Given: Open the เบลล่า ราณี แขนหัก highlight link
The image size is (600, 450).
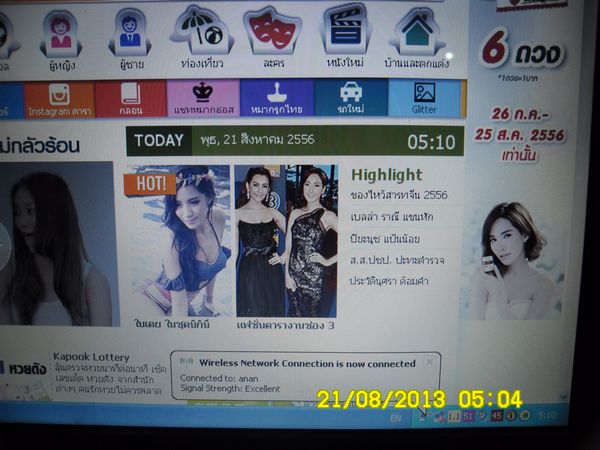Looking at the screenshot, I should pyautogui.click(x=392, y=217).
